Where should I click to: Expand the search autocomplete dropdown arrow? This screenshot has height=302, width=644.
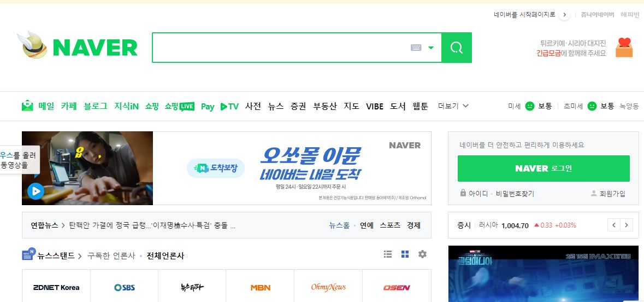click(x=431, y=48)
